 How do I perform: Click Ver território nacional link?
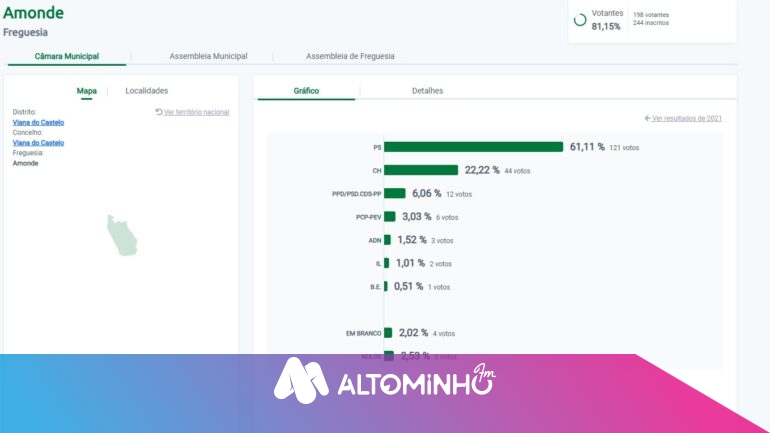(196, 112)
